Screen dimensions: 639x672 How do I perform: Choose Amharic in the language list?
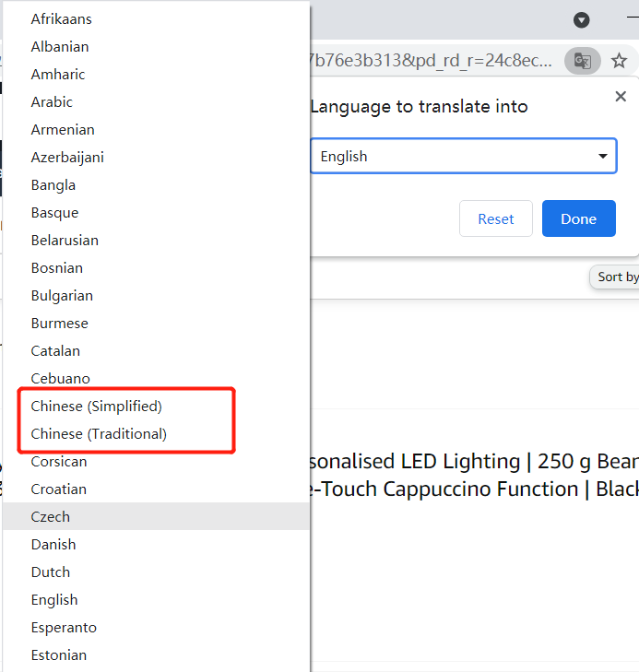point(156,74)
